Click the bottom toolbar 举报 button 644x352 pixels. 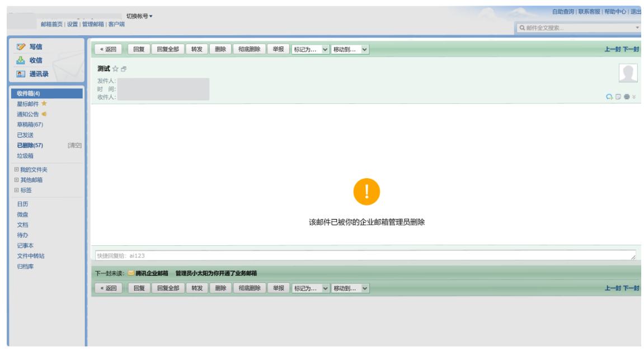click(x=279, y=288)
